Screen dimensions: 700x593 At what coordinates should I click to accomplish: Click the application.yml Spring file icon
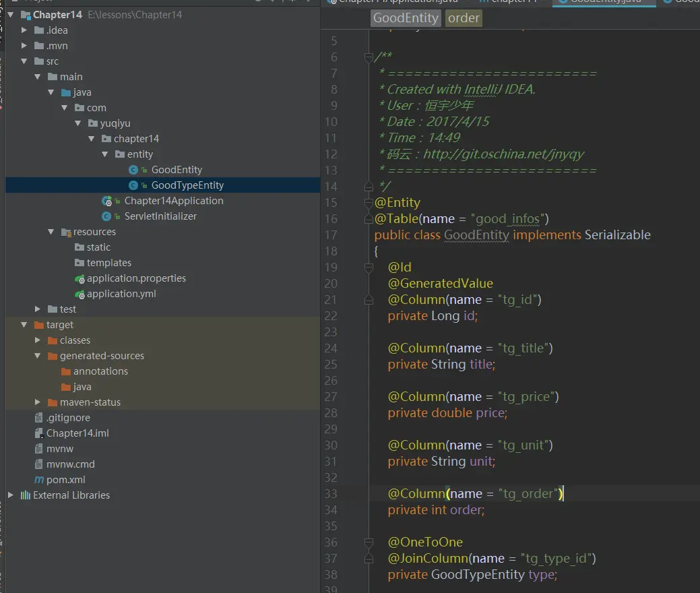point(79,294)
